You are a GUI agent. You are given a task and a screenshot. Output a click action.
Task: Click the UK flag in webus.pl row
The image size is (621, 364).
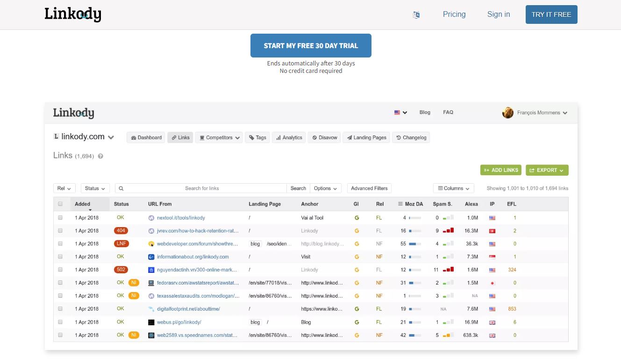pos(492,322)
